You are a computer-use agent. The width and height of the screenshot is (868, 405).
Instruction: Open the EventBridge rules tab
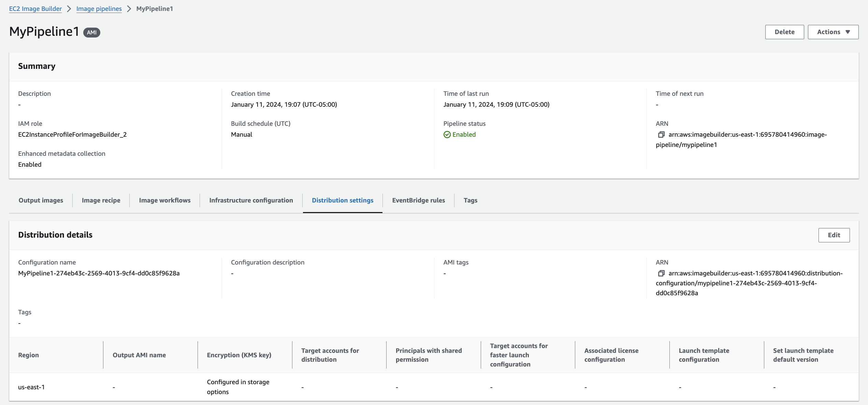tap(418, 200)
